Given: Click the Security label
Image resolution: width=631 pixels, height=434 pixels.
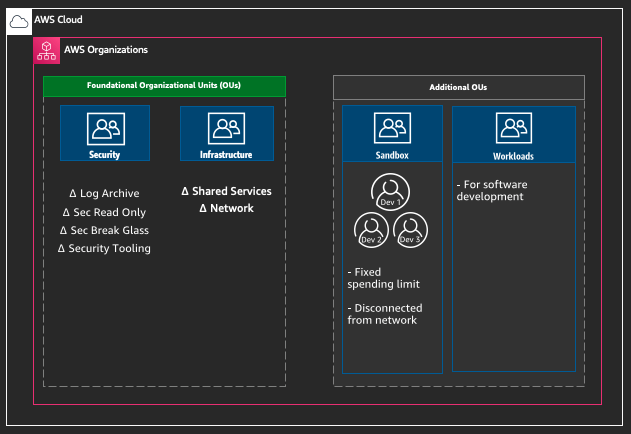Looking at the screenshot, I should point(105,155).
